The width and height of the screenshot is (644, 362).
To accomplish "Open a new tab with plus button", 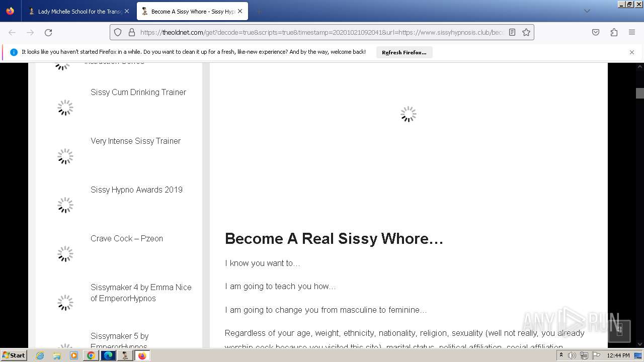I will click(259, 11).
